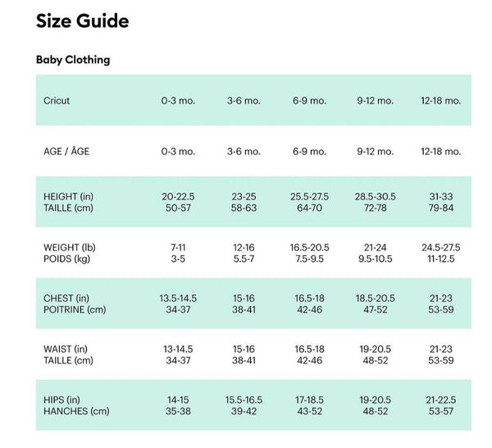Select the Cricut row label
The height and width of the screenshot is (448, 492).
(x=57, y=101)
